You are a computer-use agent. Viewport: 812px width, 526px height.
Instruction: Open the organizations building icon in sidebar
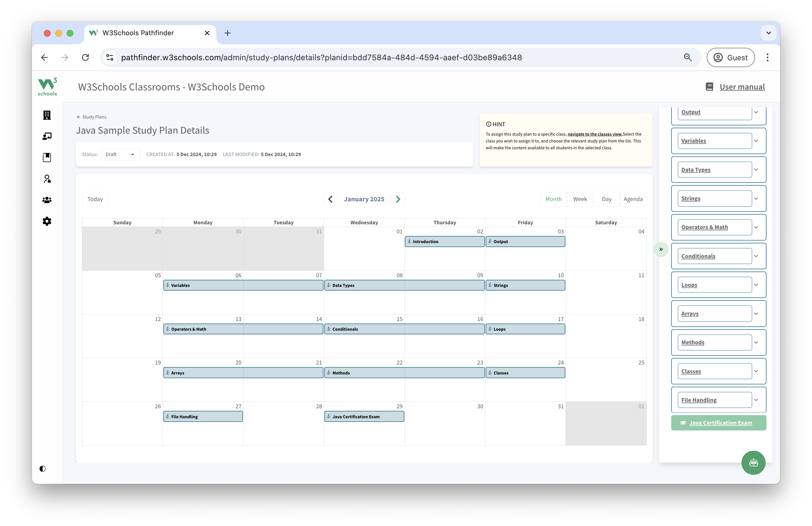click(x=47, y=115)
